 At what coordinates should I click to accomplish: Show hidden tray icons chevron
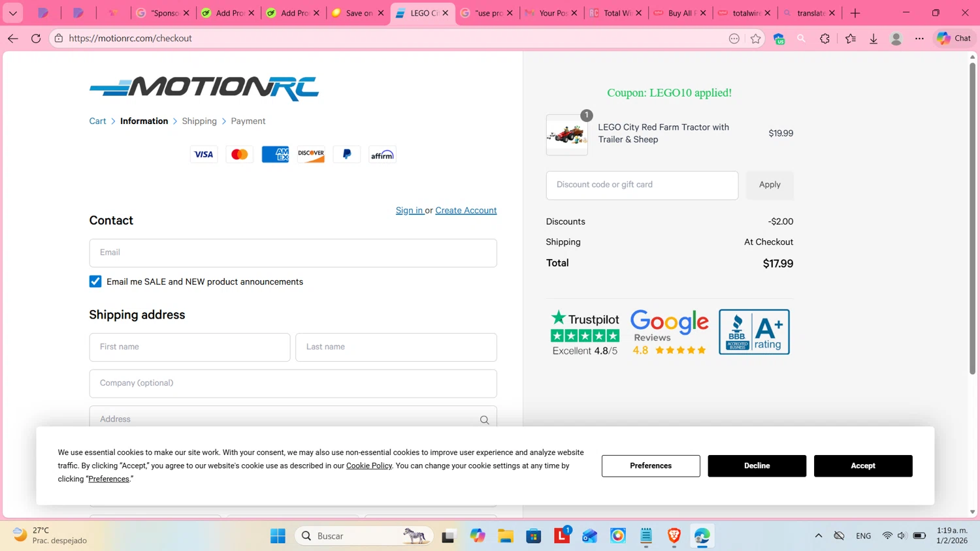click(x=818, y=536)
